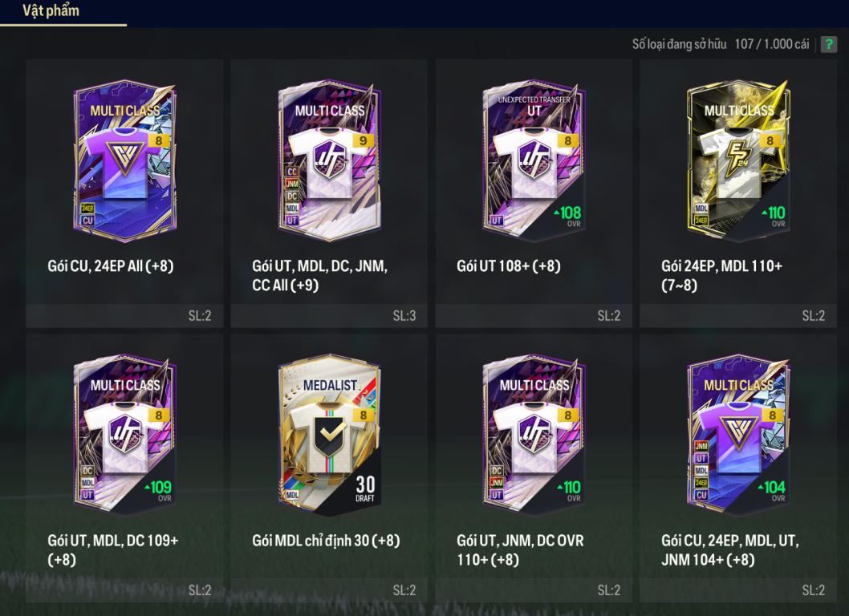Click SL:3 quantity bar on second pack

329,315
